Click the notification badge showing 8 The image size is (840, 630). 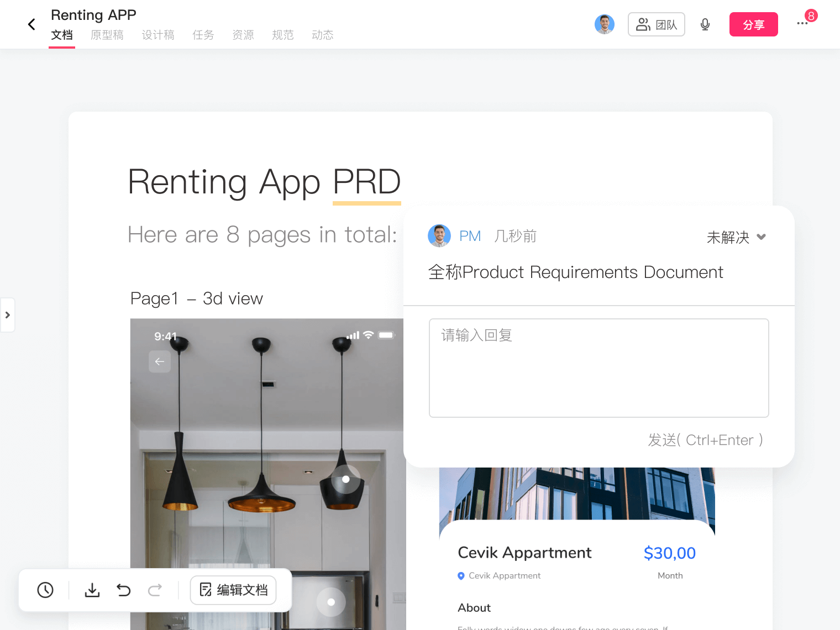pyautogui.click(x=811, y=15)
